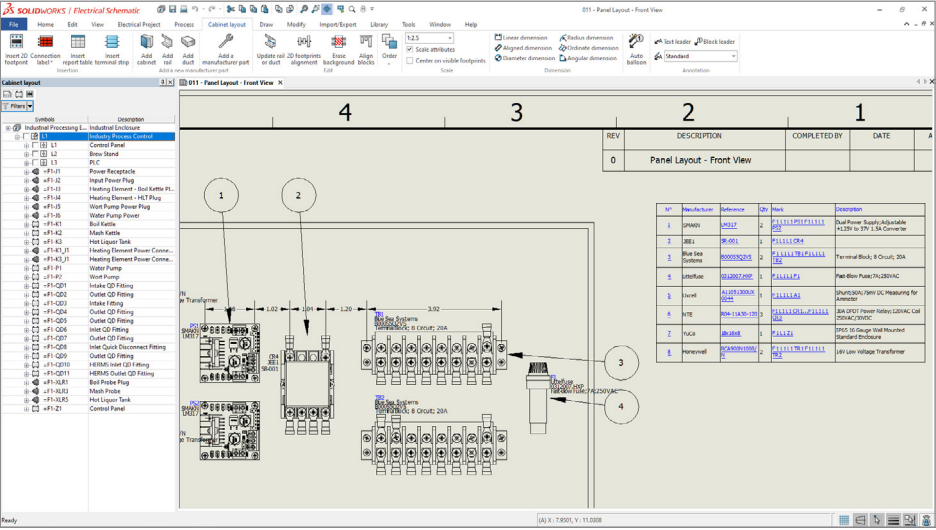Click Insert terminal strip icon
Screen dimensions: 936x530
112,41
